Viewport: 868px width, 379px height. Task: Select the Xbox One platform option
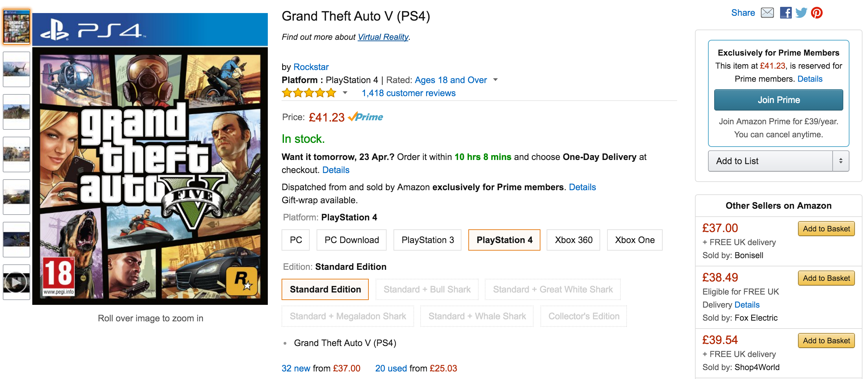pyautogui.click(x=635, y=240)
